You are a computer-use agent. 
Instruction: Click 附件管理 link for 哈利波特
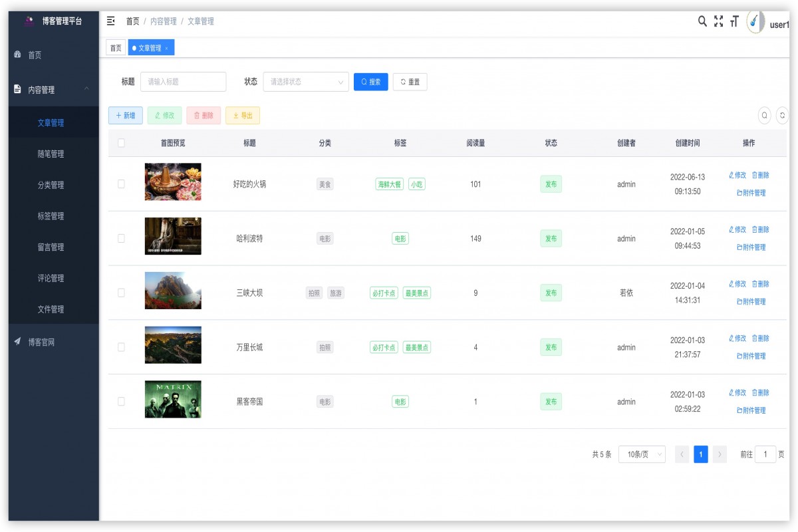751,247
